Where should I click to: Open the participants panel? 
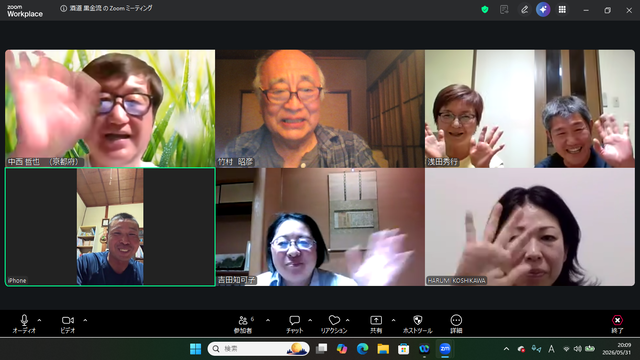click(x=243, y=324)
